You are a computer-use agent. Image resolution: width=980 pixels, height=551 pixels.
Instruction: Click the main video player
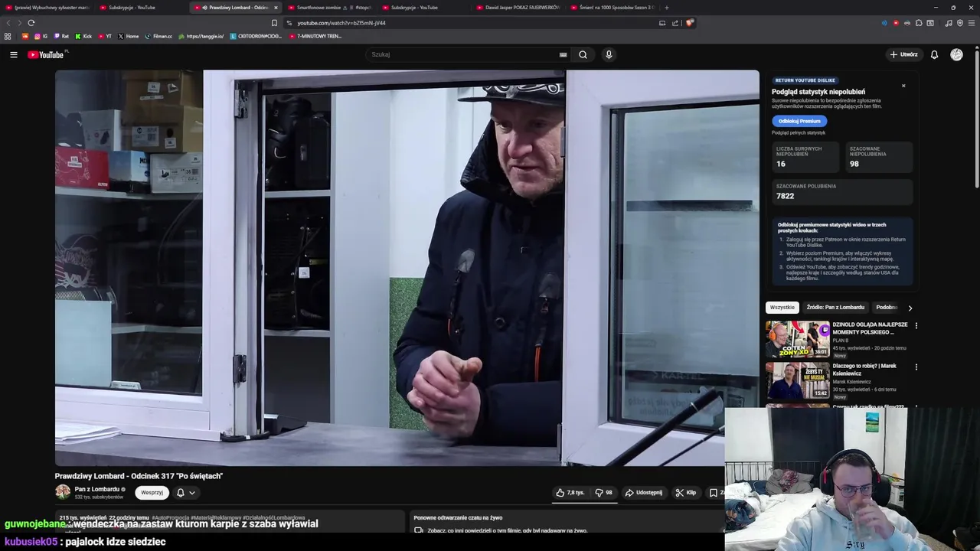coord(407,268)
